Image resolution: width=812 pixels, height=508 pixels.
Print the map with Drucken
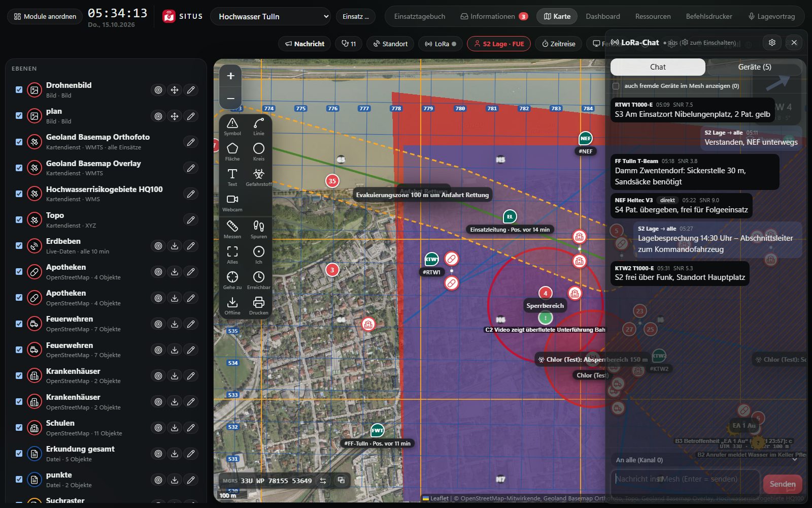tap(259, 306)
